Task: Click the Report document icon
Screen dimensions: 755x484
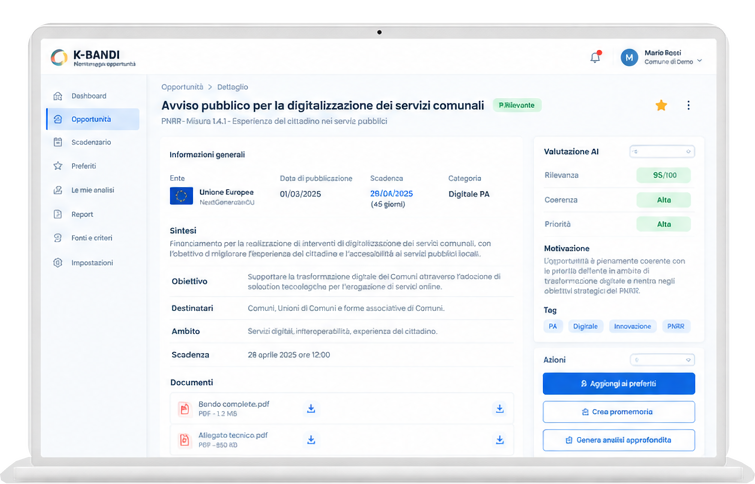Action: click(58, 214)
